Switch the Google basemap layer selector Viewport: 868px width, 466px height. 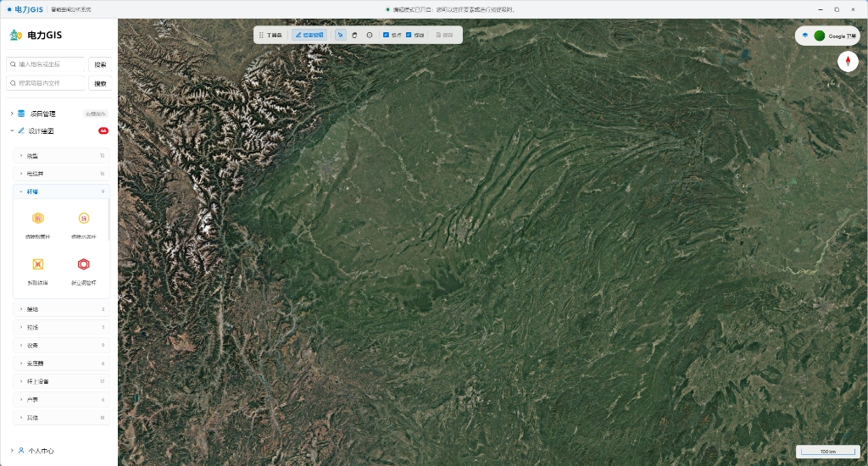tap(827, 36)
